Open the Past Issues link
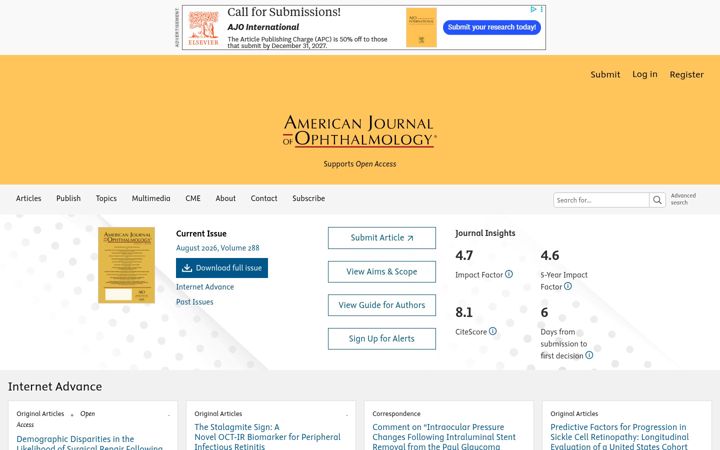Image resolution: width=720 pixels, height=450 pixels. click(x=195, y=302)
